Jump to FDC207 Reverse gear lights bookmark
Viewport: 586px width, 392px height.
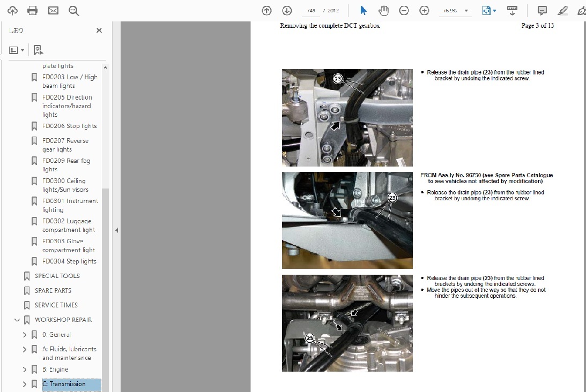(65, 145)
